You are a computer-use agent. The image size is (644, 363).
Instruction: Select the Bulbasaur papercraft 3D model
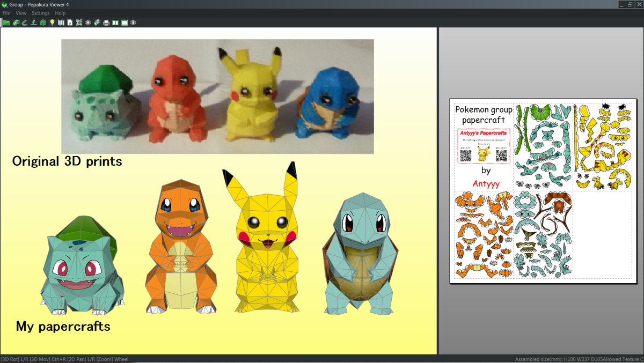(82, 265)
